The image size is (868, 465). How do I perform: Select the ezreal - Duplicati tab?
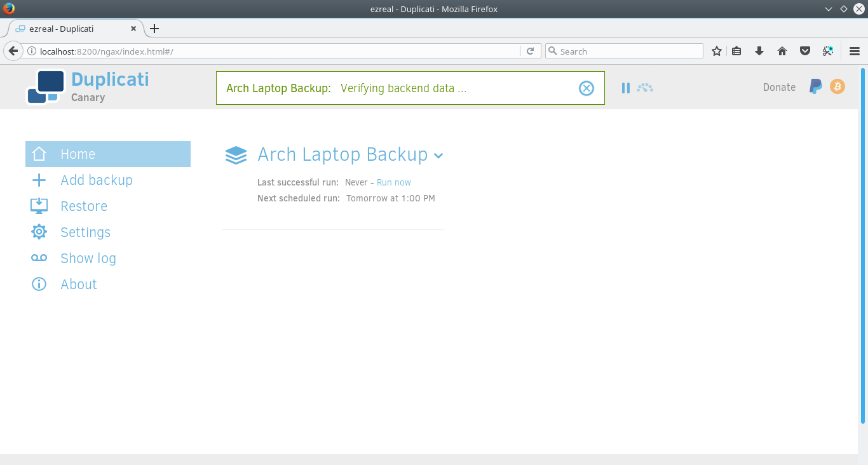[x=75, y=29]
